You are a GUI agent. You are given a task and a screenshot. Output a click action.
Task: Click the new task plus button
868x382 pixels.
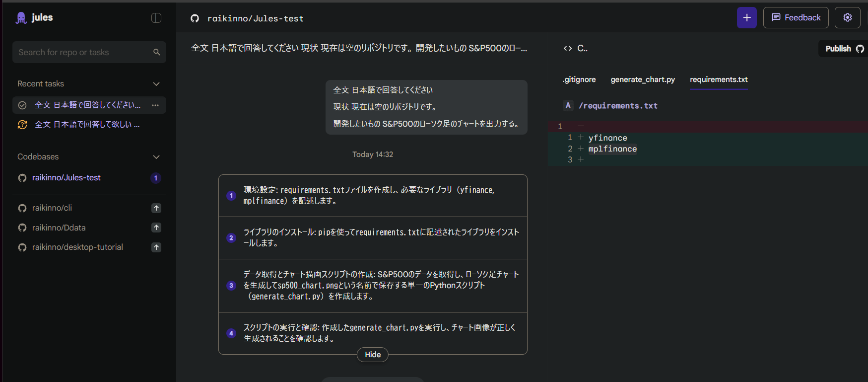(x=746, y=18)
